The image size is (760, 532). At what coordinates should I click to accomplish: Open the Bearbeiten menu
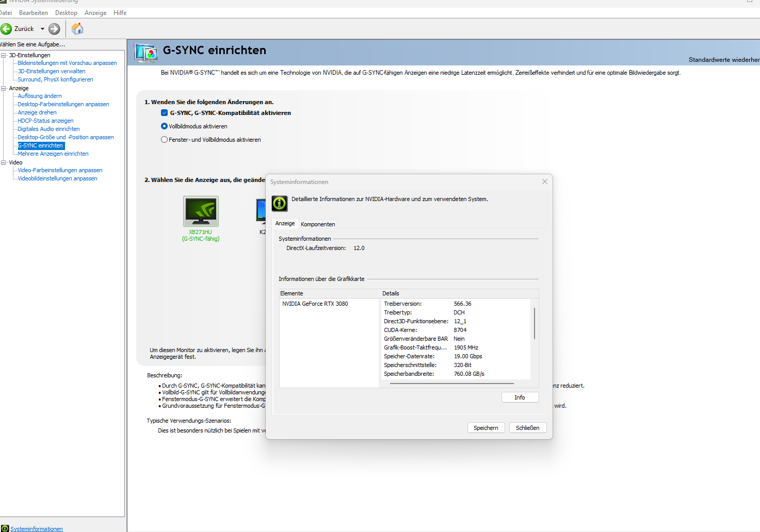point(34,13)
